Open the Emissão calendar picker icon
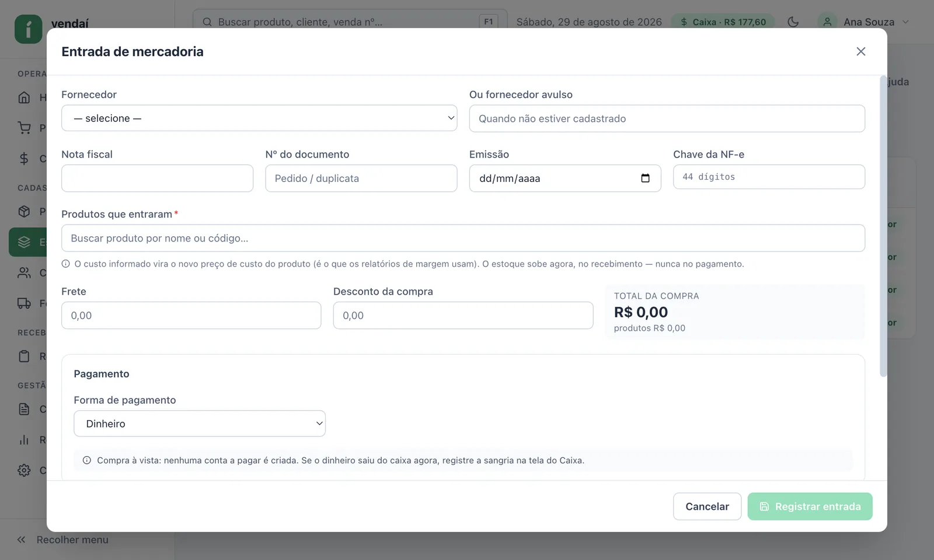The image size is (934, 560). pos(645,178)
